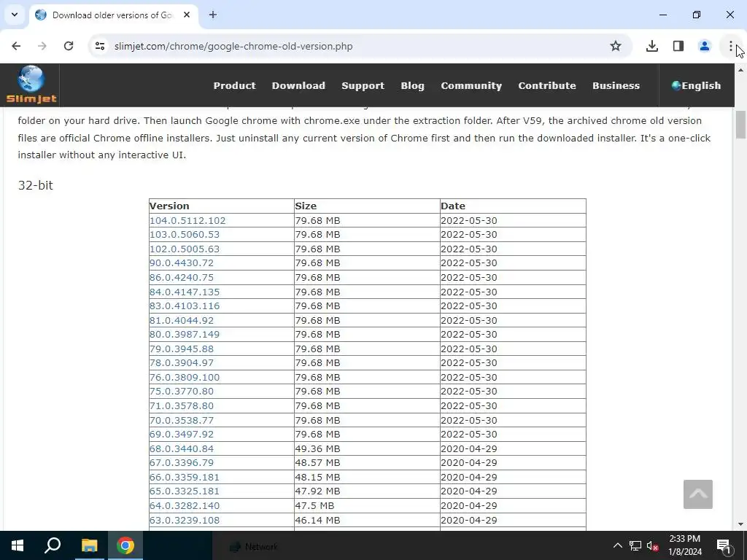The image size is (747, 560).
Task: Open the Download menu
Action: tap(298, 86)
